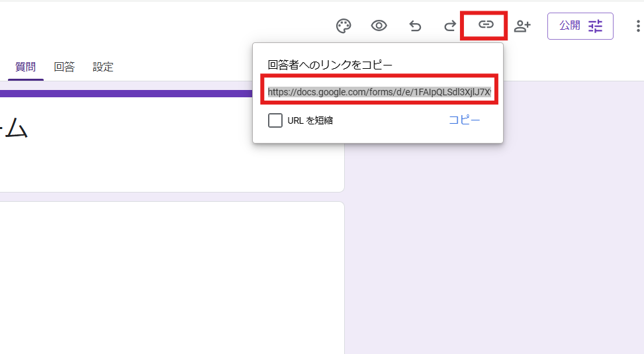644x354 pixels.
Task: Click the sliders icon inside the 公開 button
Action: pos(596,26)
